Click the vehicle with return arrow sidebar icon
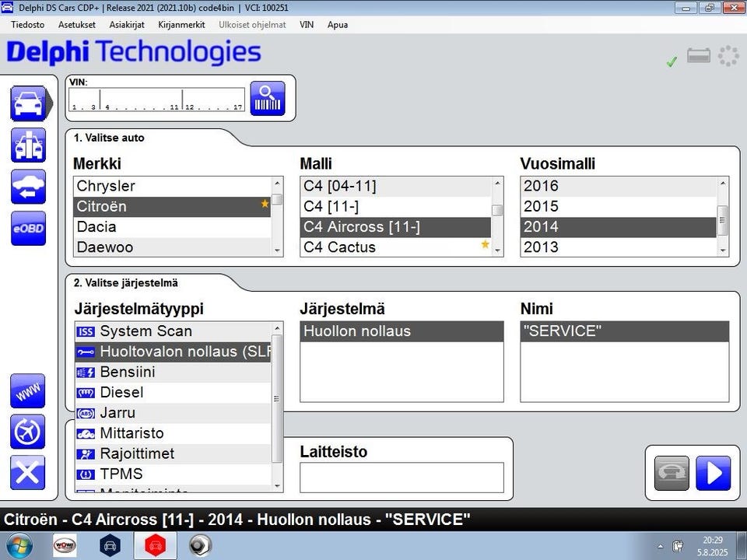The image size is (747, 560). point(29,187)
